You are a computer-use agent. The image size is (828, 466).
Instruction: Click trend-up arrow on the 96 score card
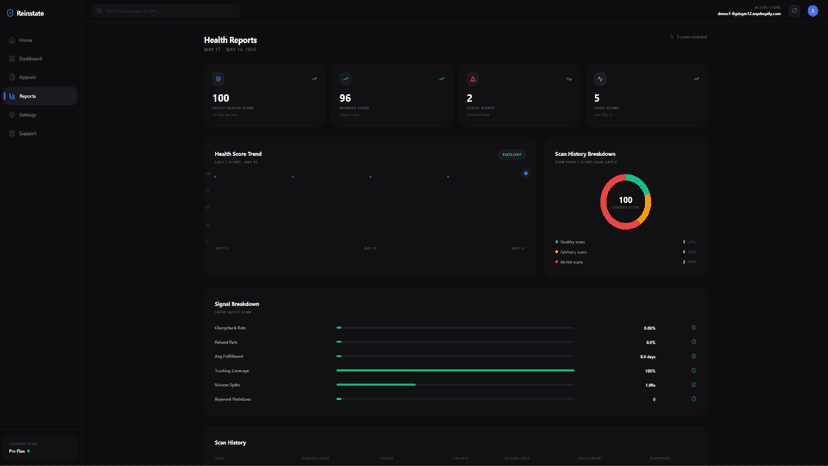click(441, 79)
